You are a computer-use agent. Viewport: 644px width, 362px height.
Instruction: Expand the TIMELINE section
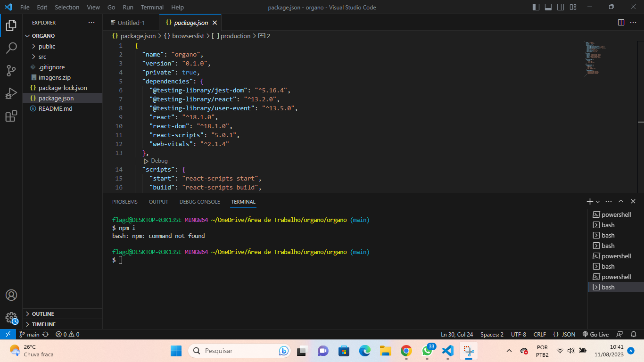(x=62, y=324)
